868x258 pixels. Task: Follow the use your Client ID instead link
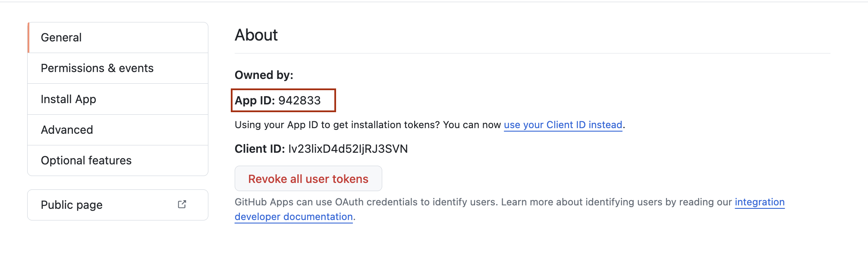(x=563, y=125)
